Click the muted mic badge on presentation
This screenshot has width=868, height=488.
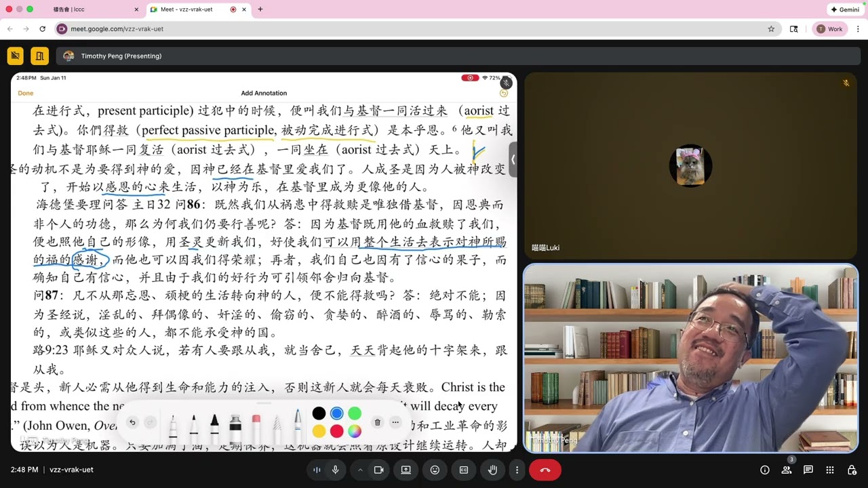click(507, 83)
